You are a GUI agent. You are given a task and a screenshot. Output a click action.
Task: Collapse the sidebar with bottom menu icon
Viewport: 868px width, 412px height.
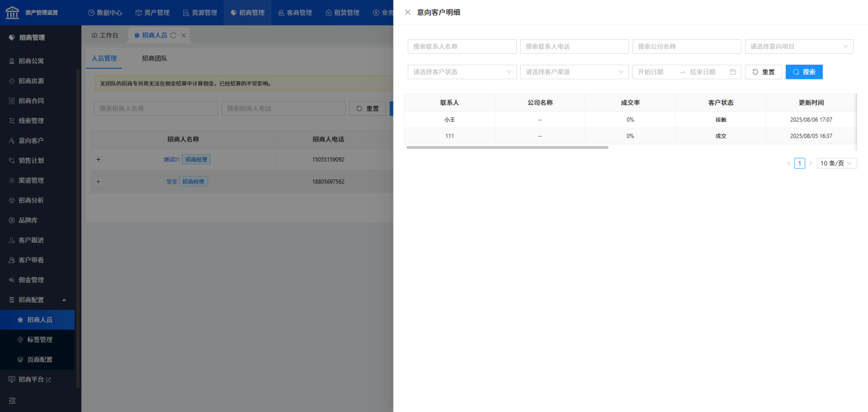pos(12,400)
